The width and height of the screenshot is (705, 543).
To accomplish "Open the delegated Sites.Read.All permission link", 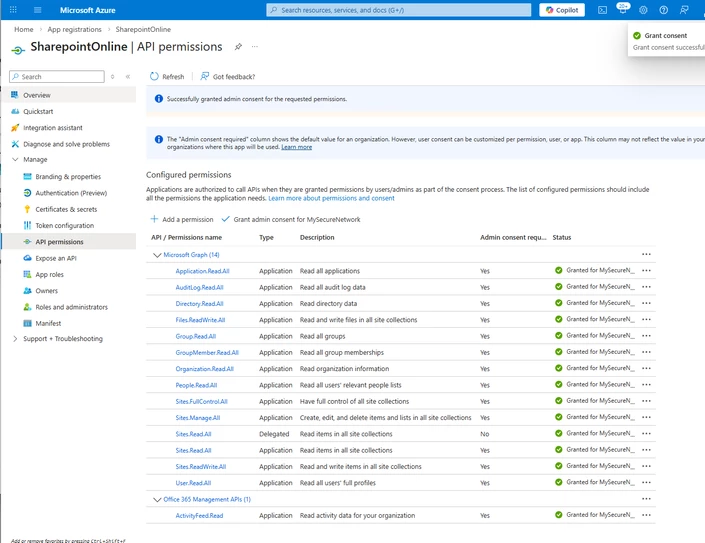I will (x=193, y=434).
